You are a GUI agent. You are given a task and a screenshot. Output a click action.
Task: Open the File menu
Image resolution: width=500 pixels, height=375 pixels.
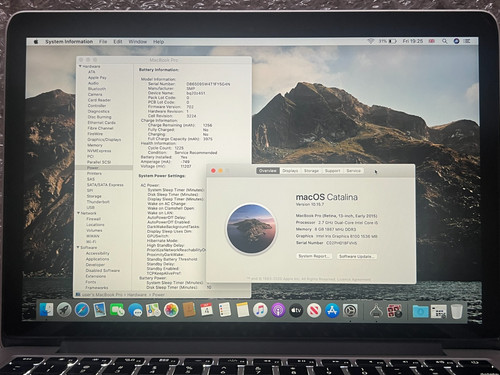[x=103, y=42]
